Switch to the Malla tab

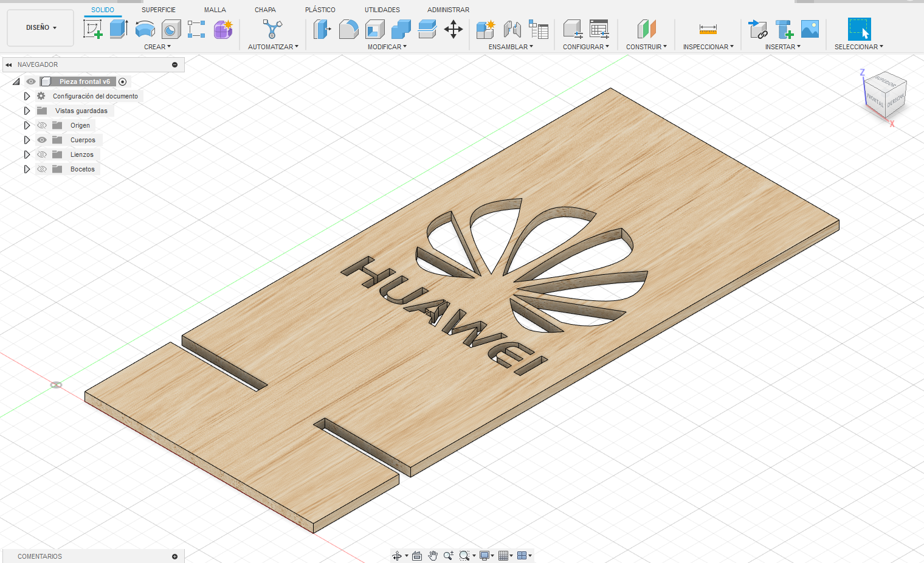tap(215, 10)
